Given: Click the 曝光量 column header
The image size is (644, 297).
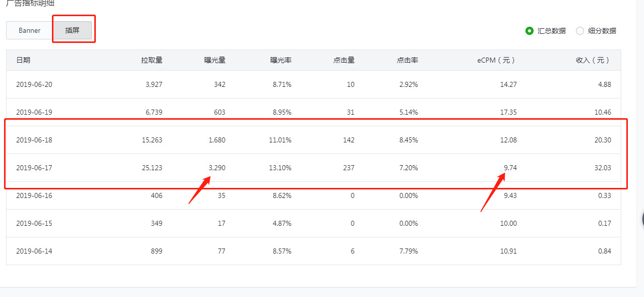Looking at the screenshot, I should click(x=215, y=60).
